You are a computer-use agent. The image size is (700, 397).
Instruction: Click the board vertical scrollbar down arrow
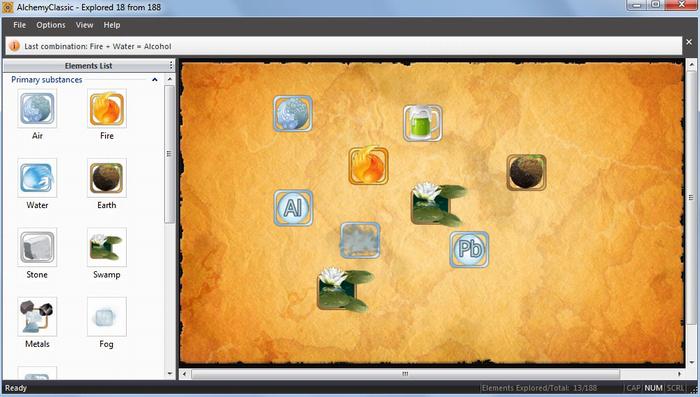coord(691,363)
